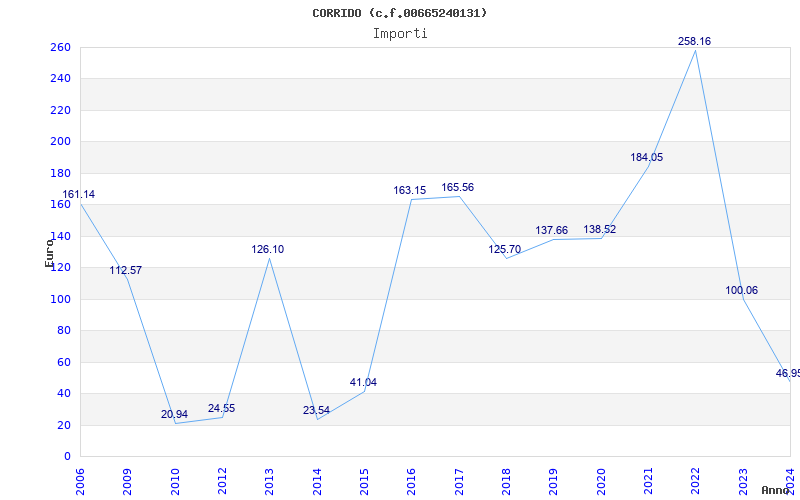Click the 125.70 data value

tap(505, 249)
